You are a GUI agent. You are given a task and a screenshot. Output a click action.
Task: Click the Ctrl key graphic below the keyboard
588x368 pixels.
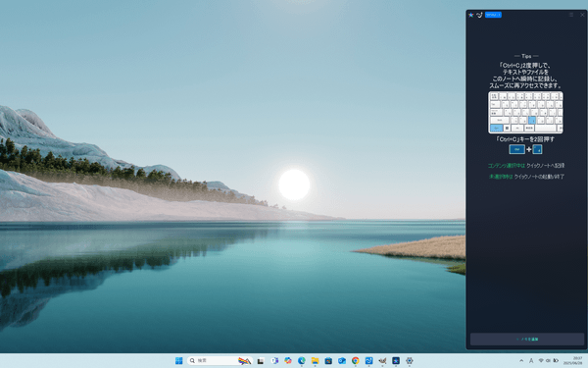pyautogui.click(x=516, y=149)
